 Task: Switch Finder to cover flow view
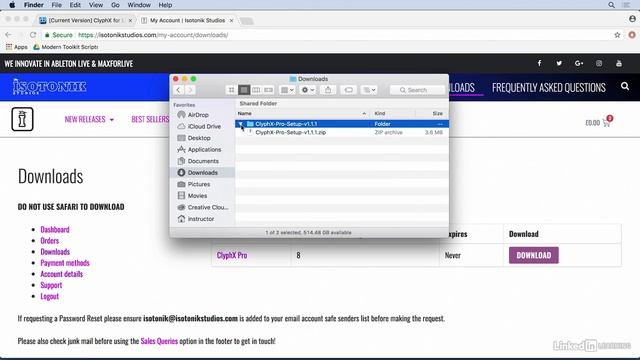tap(269, 90)
